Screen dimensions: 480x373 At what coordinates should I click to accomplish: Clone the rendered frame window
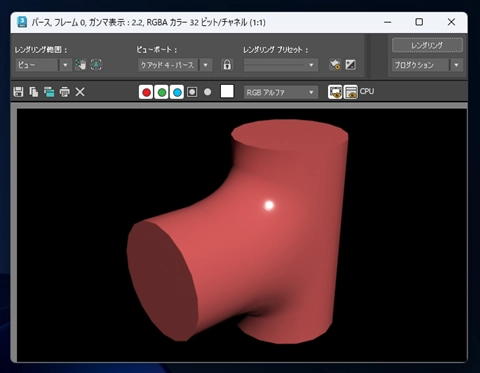[49, 92]
